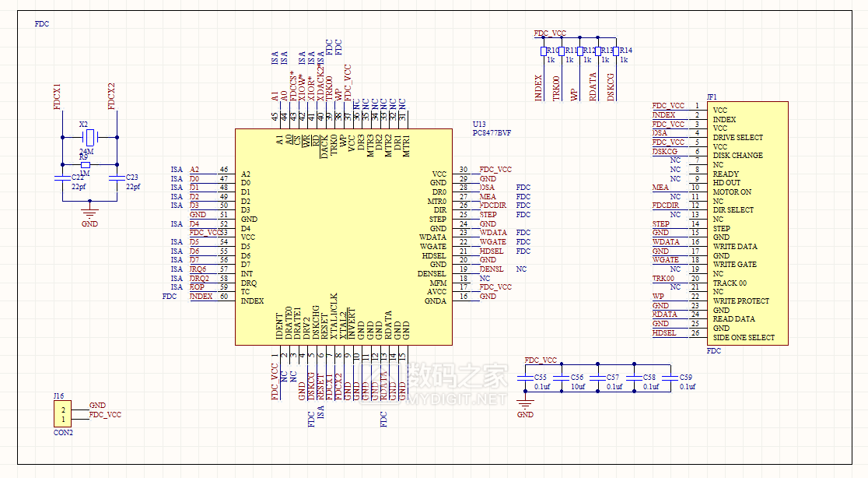Screen dimensions: 868x478
Task: Click the FDCX1 net label
Action: (57, 97)
